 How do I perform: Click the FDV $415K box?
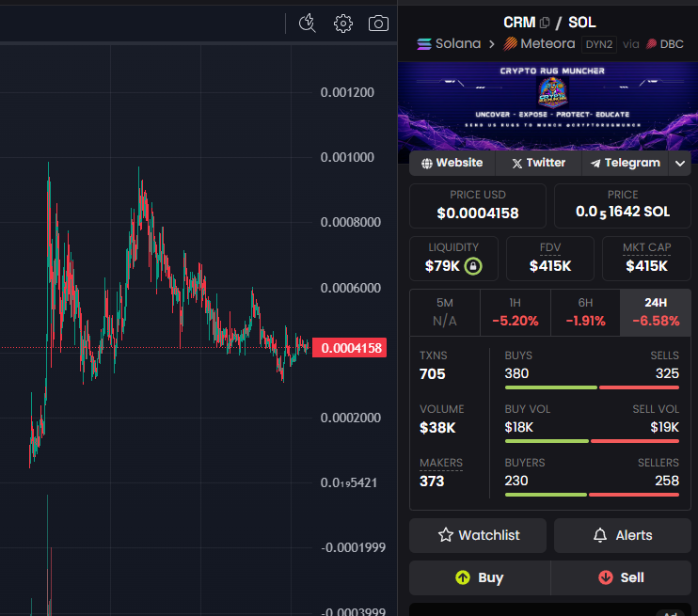click(x=550, y=259)
